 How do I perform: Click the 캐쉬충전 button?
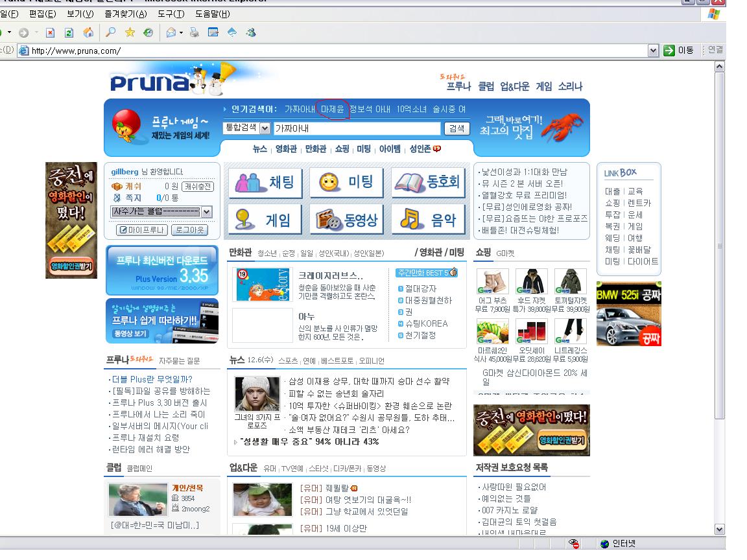tap(198, 186)
